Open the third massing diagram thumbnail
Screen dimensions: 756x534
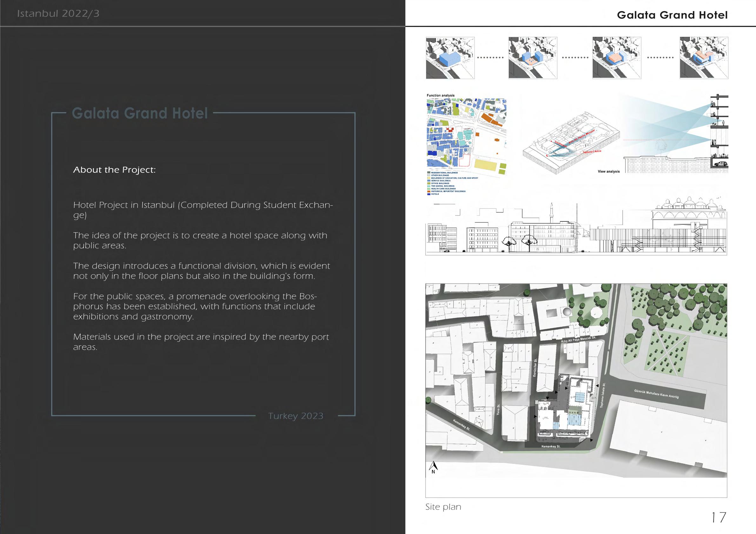617,58
